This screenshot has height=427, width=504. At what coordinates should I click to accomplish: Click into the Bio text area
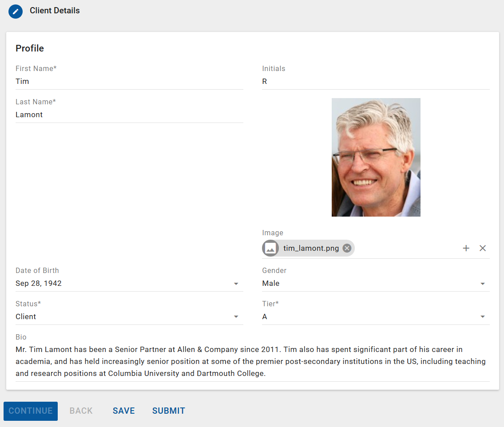point(252,361)
